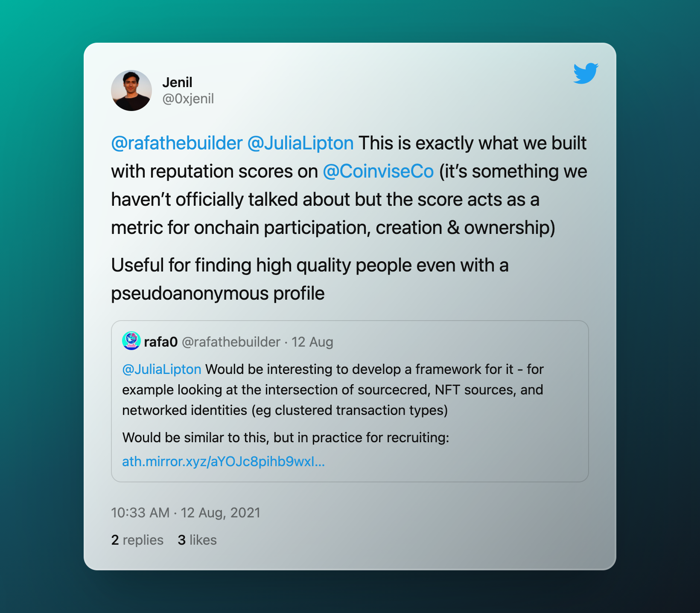
Task: Open Jenil's profile picture
Action: [131, 90]
